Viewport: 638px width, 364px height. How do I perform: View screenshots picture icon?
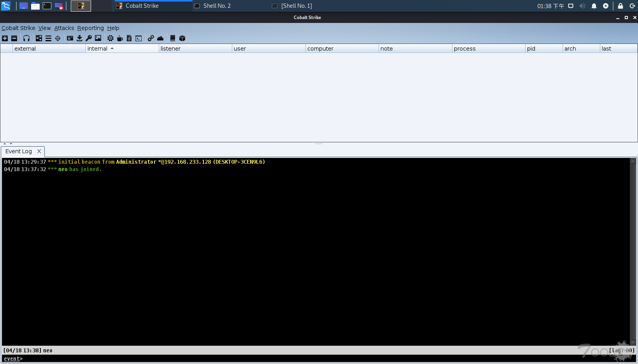tap(98, 38)
